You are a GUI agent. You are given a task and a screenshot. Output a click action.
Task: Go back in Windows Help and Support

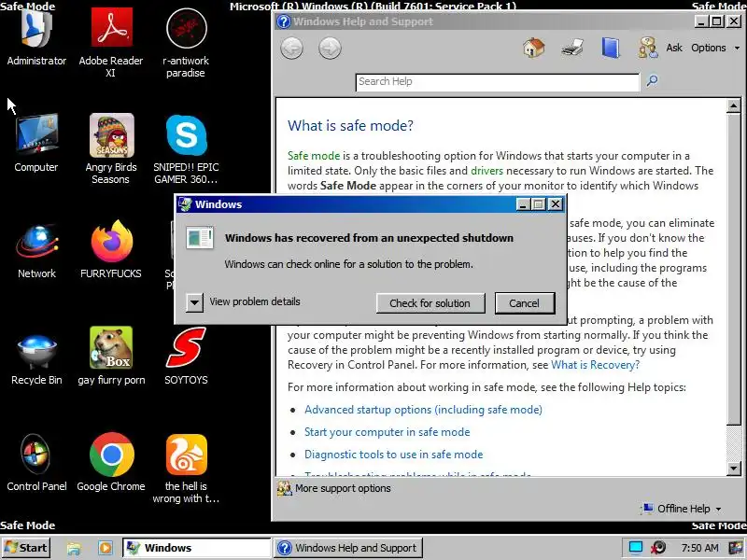coord(291,49)
